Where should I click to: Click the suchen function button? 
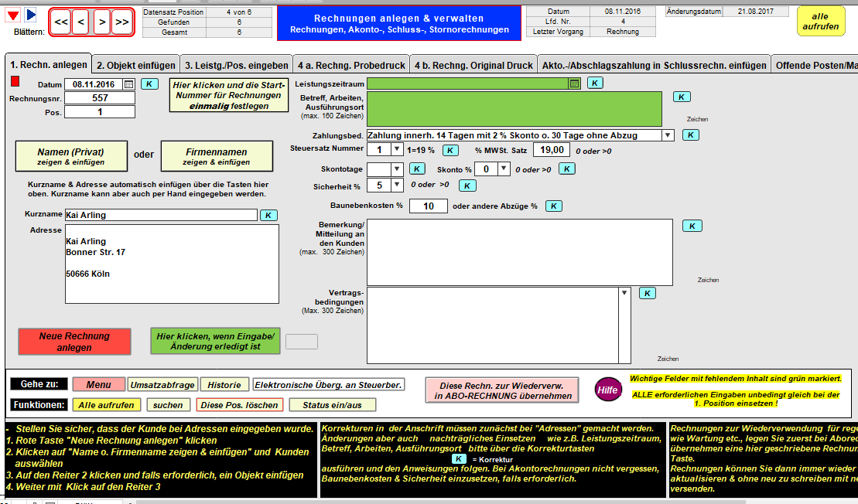click(x=168, y=405)
